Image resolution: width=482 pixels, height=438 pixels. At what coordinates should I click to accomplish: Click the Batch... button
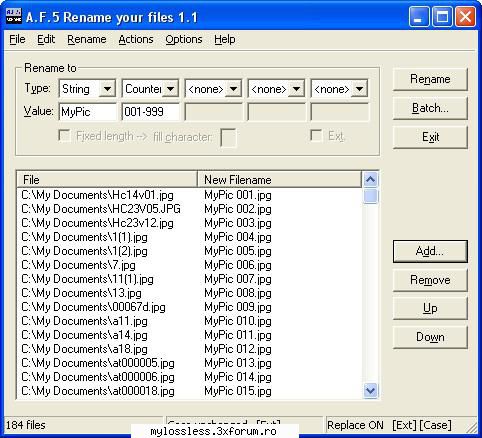(430, 108)
